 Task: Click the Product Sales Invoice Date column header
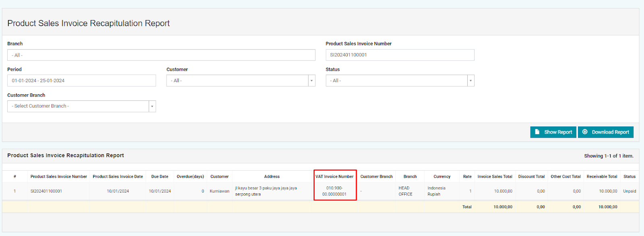118,176
